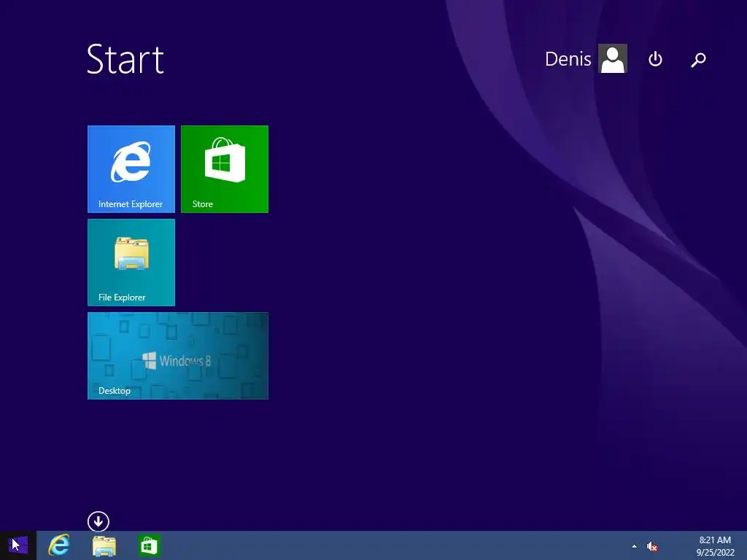Open the Store tile

(225, 169)
